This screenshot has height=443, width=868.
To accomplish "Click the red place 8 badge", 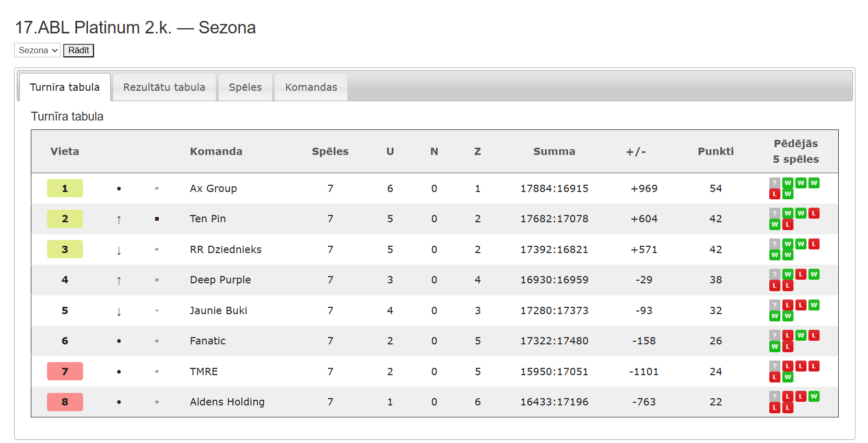I will 65,402.
